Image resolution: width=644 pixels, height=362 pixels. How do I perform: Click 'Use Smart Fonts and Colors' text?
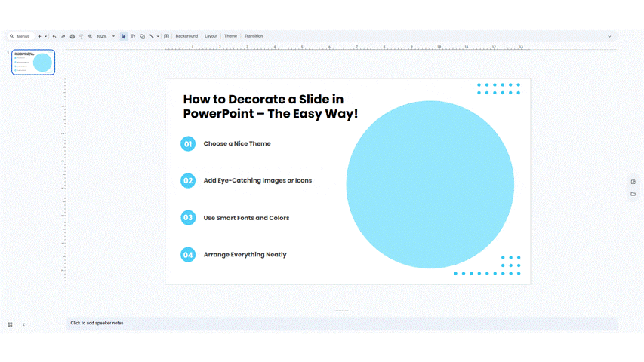tap(246, 218)
